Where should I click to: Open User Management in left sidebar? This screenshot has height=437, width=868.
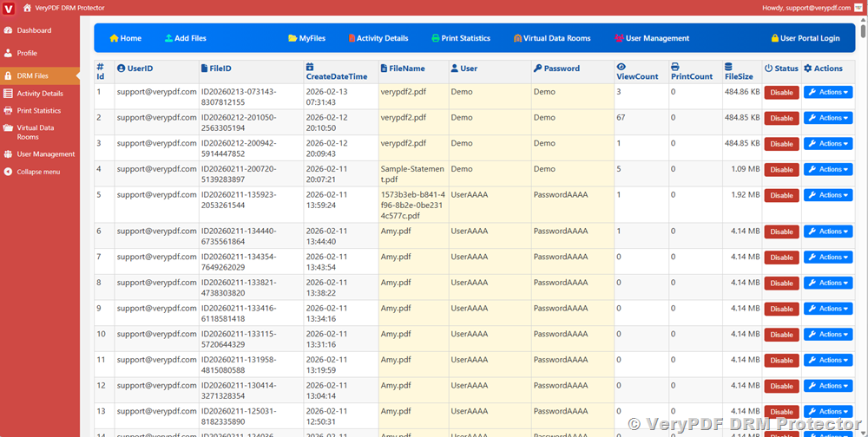(45, 154)
